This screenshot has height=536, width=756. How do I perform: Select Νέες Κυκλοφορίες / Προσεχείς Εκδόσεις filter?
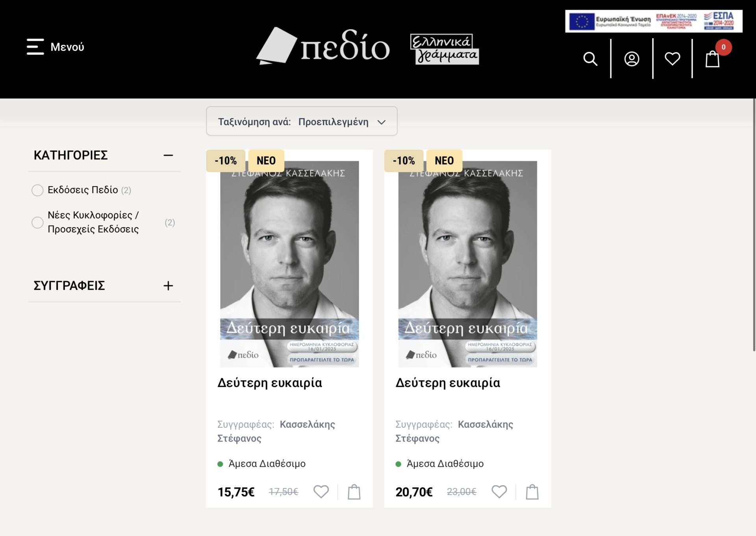(37, 222)
